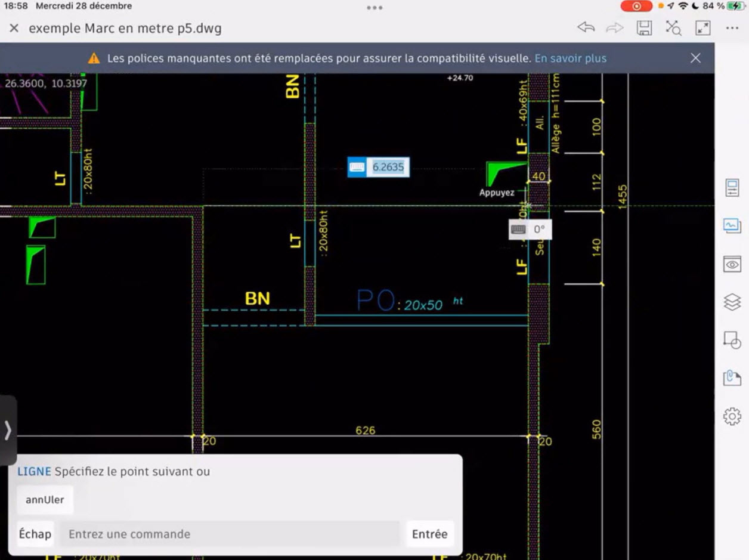Image resolution: width=749 pixels, height=560 pixels.
Task: Tap the screen recording indicator in the status bar
Action: (636, 6)
